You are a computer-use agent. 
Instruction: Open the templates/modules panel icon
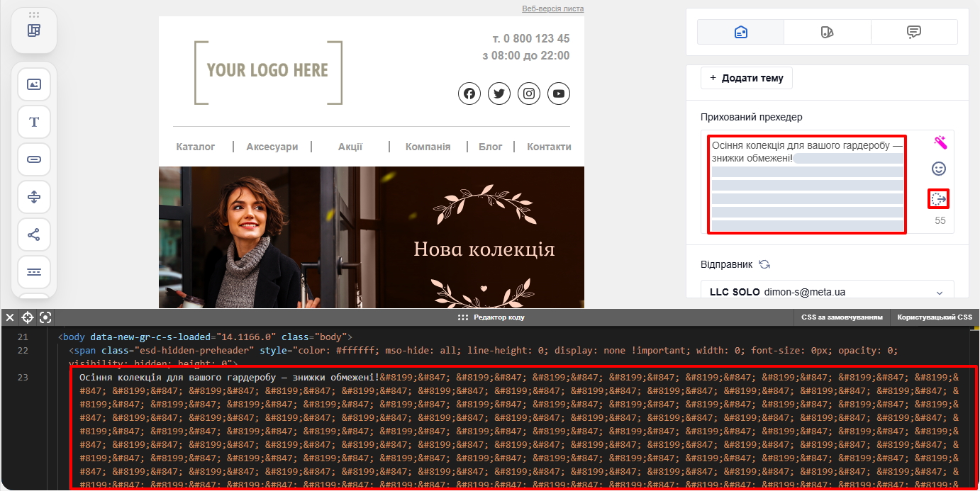pyautogui.click(x=34, y=30)
